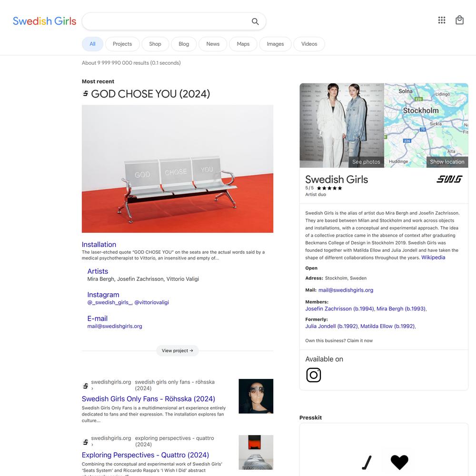Select the Images filter tab
Screen dimensions: 476x476
coord(275,44)
